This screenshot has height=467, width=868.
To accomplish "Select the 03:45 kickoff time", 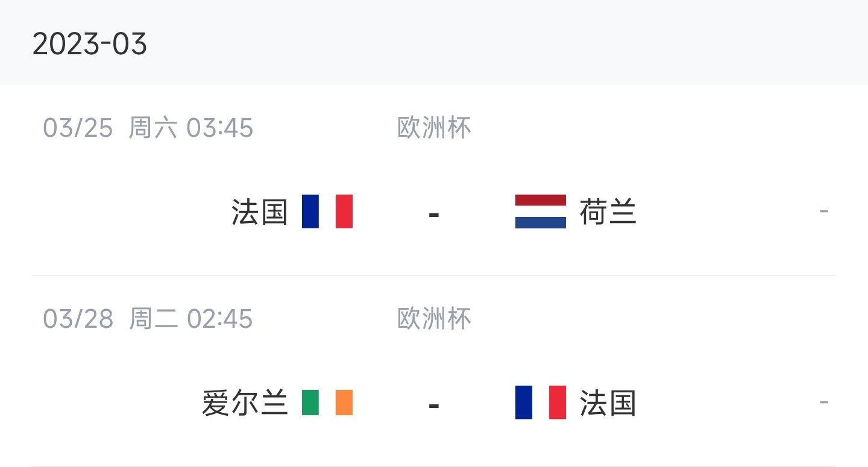I will (220, 128).
